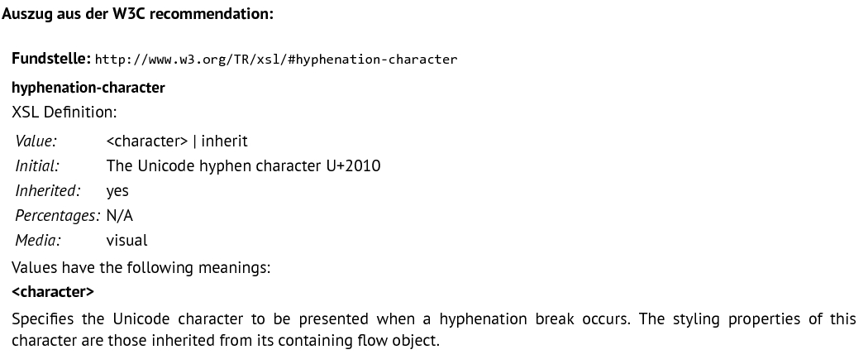Click the '<character> | inherit' value text

pyautogui.click(x=177, y=141)
